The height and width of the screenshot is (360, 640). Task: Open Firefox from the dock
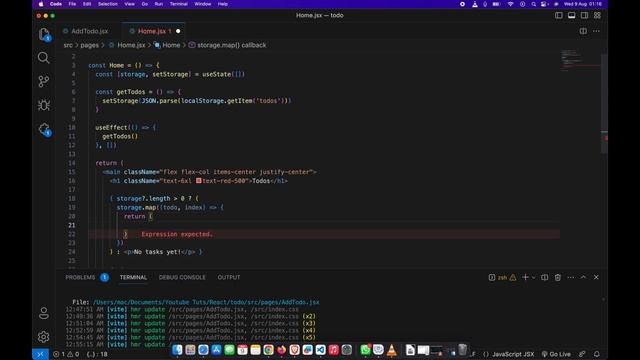(x=281, y=350)
